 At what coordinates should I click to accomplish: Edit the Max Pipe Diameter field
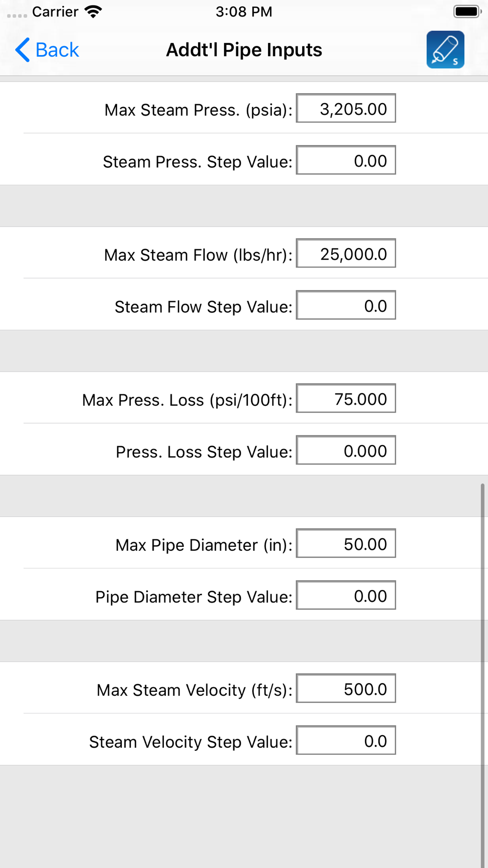346,543
